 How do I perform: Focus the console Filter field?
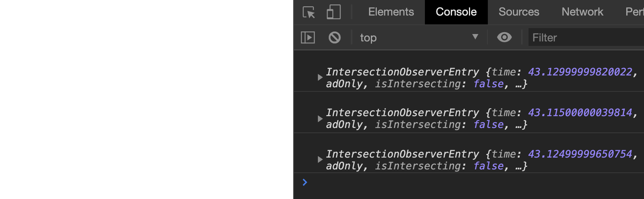pos(586,37)
